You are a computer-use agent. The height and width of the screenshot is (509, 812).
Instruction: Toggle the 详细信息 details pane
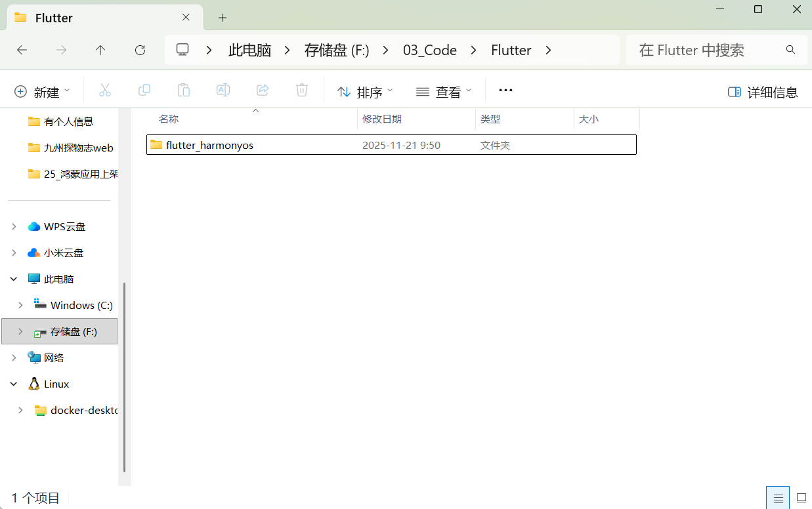pyautogui.click(x=763, y=92)
